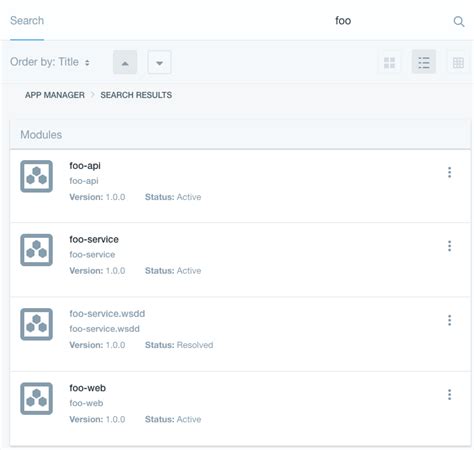Click Status: Active on foo-api row
Viewport: 474px width, 450px height.
tap(173, 197)
